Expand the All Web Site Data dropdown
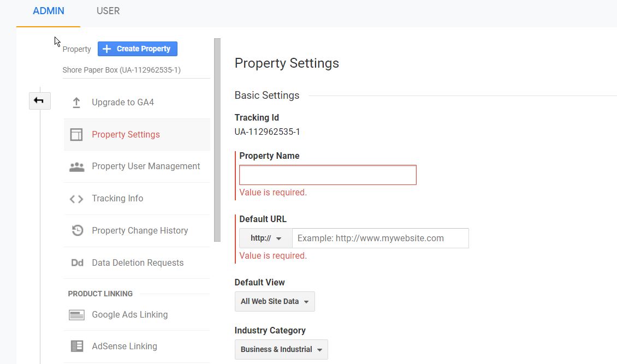The width and height of the screenshot is (617, 364). pyautogui.click(x=275, y=302)
